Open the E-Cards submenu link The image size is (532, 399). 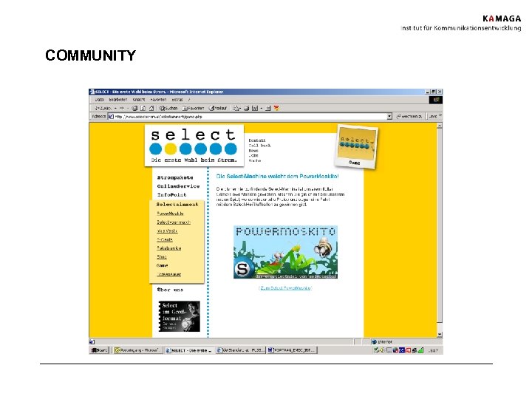pyautogui.click(x=165, y=239)
